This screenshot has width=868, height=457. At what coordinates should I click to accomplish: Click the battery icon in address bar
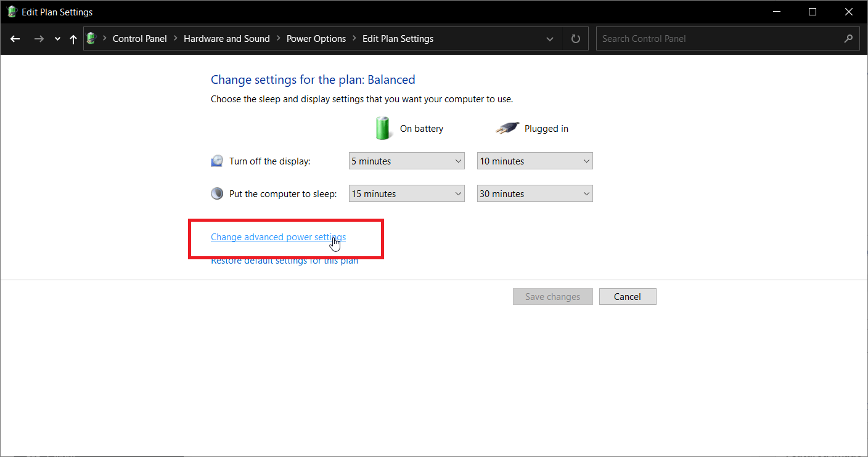pyautogui.click(x=92, y=38)
